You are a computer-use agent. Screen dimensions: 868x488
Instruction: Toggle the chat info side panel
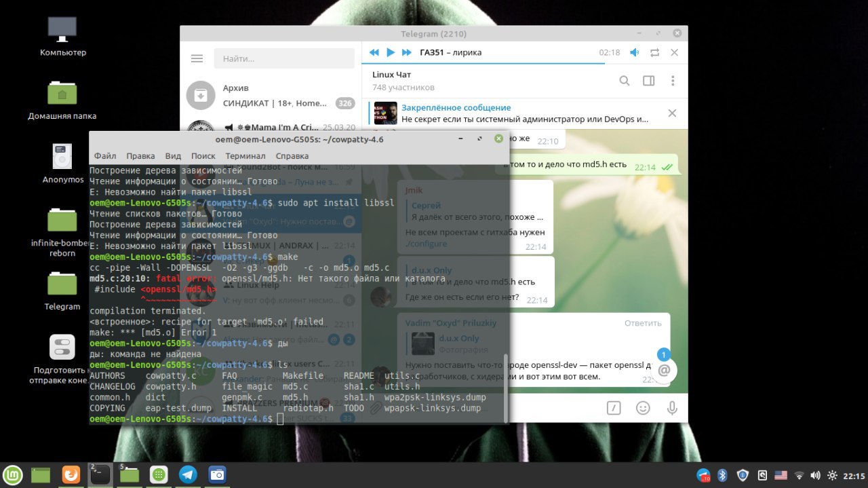648,81
